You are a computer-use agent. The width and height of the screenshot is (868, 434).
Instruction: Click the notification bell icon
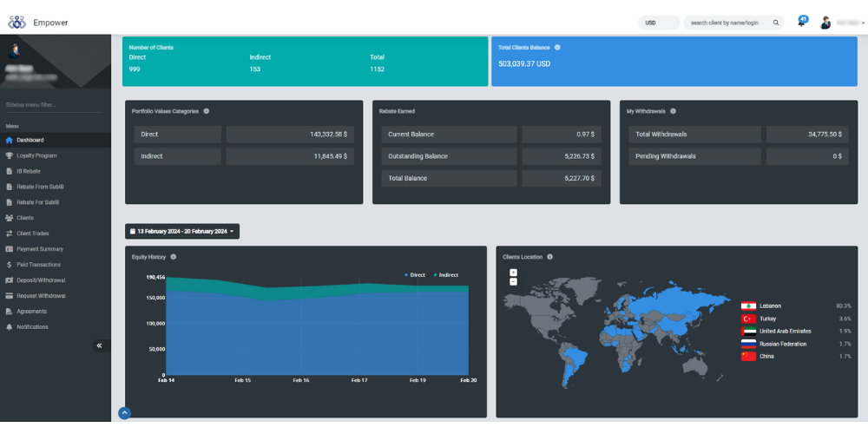click(801, 23)
